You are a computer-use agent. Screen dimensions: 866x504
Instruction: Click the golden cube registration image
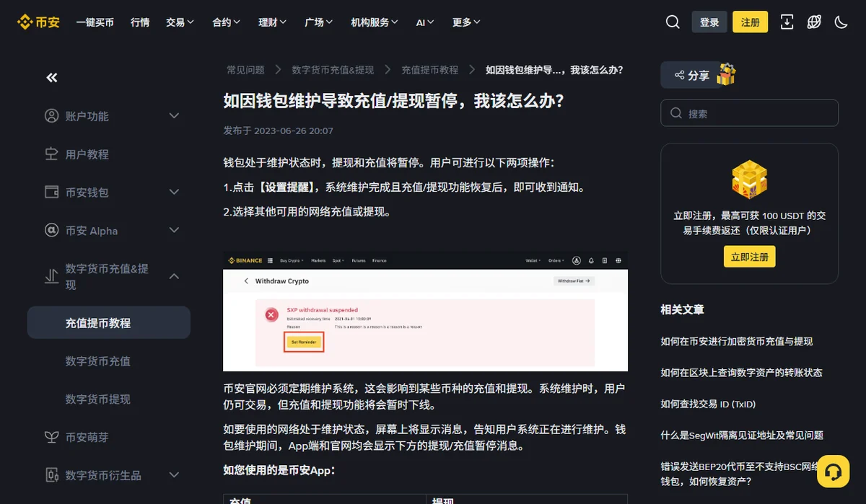point(750,180)
